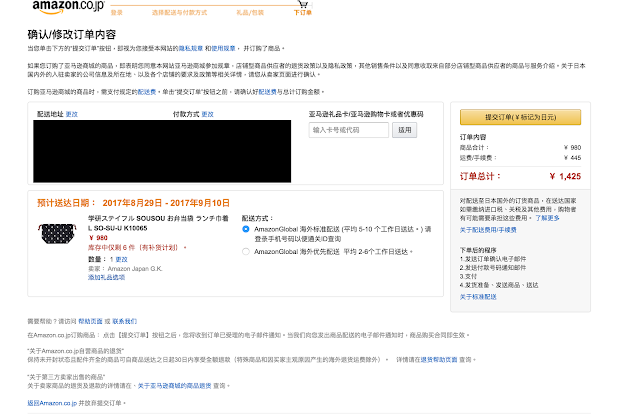Screen dimensions: 640x414
Task: Open the 使用规章 link
Action: click(x=223, y=48)
